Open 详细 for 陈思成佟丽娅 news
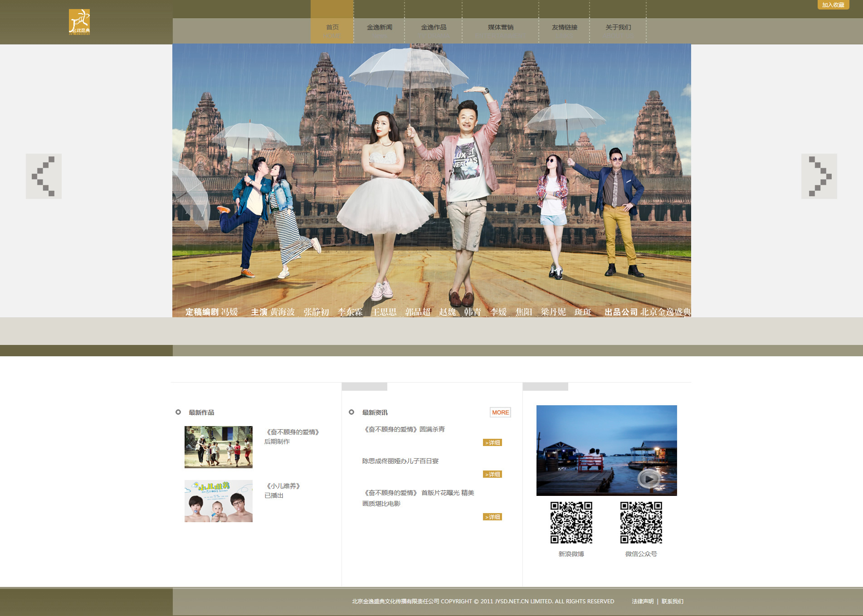Screen dimensions: 863x616 [492, 475]
